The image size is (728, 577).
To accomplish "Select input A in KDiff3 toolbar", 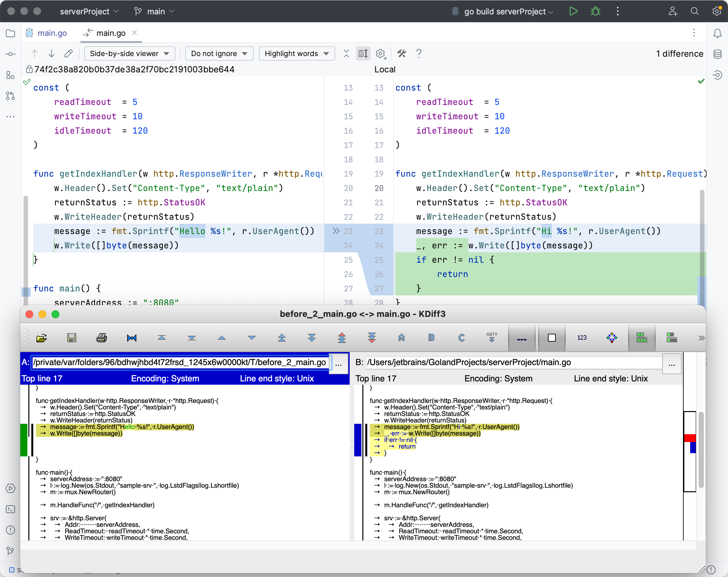I will 401,338.
